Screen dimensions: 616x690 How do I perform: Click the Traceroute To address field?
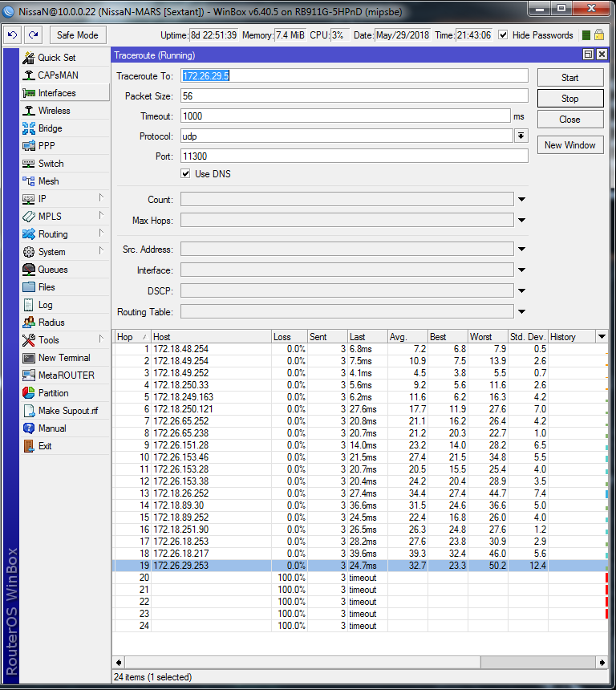click(x=354, y=75)
